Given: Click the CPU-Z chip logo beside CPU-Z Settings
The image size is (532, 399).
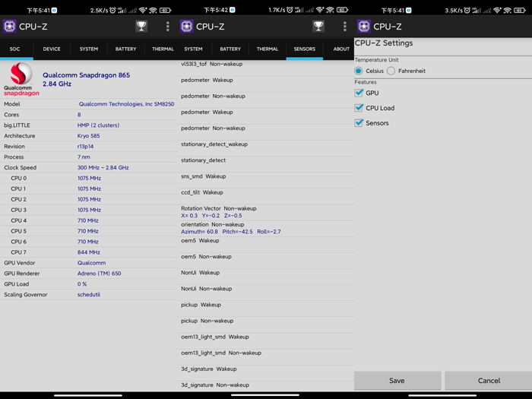Looking at the screenshot, I should (363, 27).
